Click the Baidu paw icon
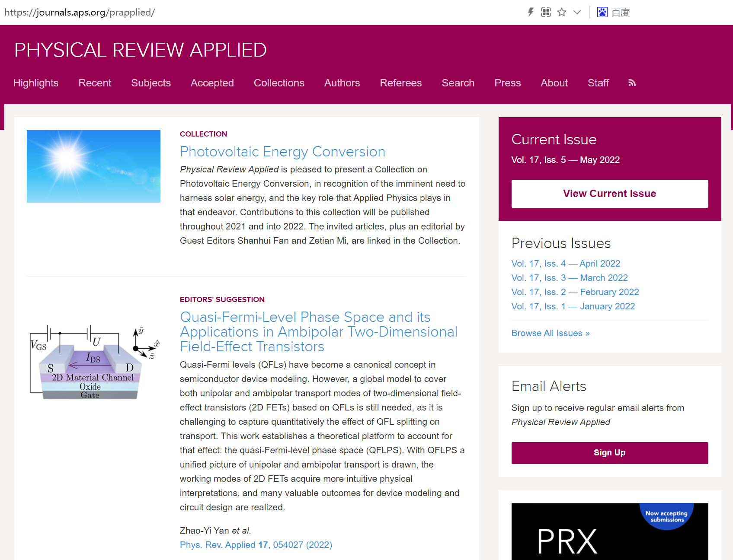The image size is (733, 560). coord(602,12)
